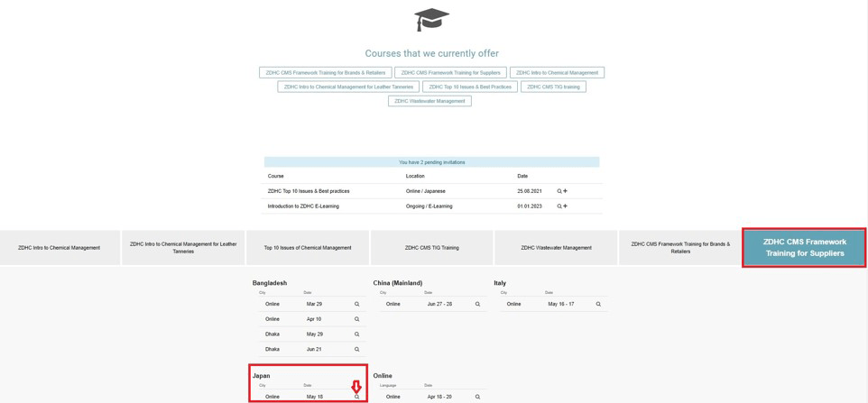
Task: Click 'Introduction to ZDHC E-Learning' invitation text
Action: tap(303, 206)
